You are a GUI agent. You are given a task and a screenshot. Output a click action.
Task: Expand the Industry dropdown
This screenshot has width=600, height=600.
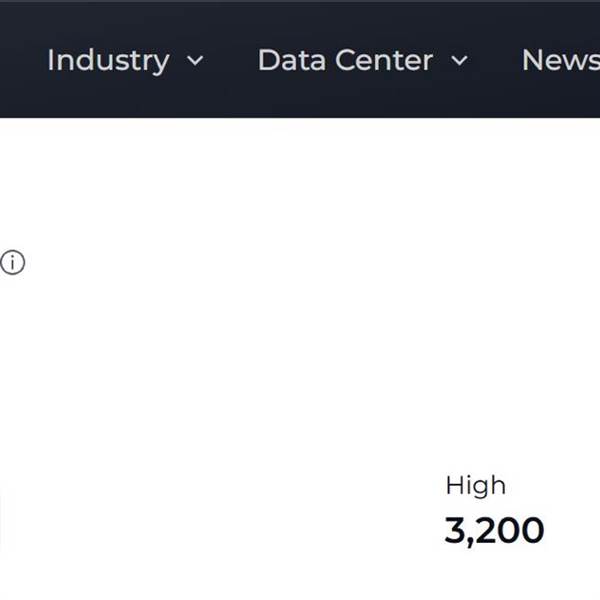[x=196, y=61]
